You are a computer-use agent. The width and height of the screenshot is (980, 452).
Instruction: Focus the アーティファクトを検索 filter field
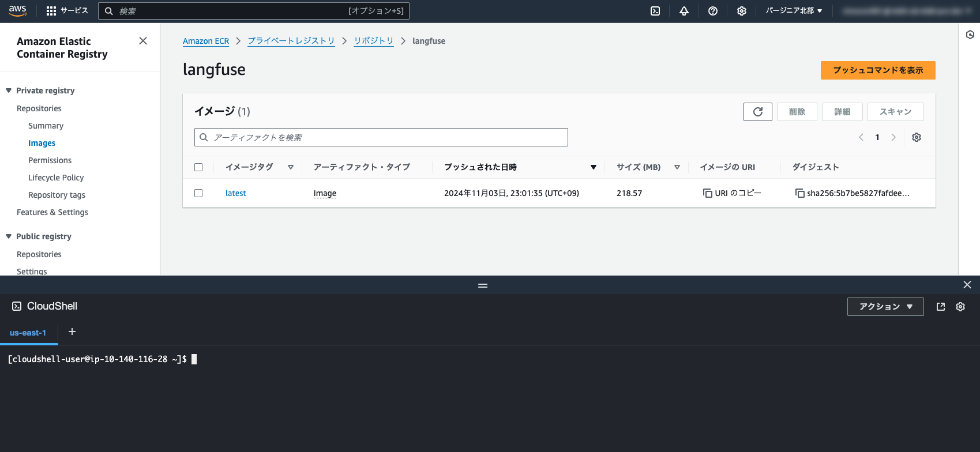[381, 137]
